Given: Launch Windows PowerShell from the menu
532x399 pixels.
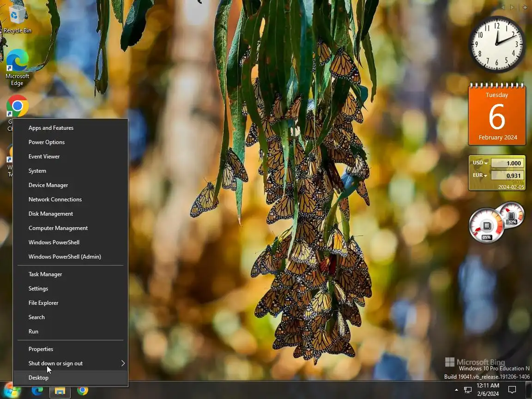Looking at the screenshot, I should tap(71, 242).
